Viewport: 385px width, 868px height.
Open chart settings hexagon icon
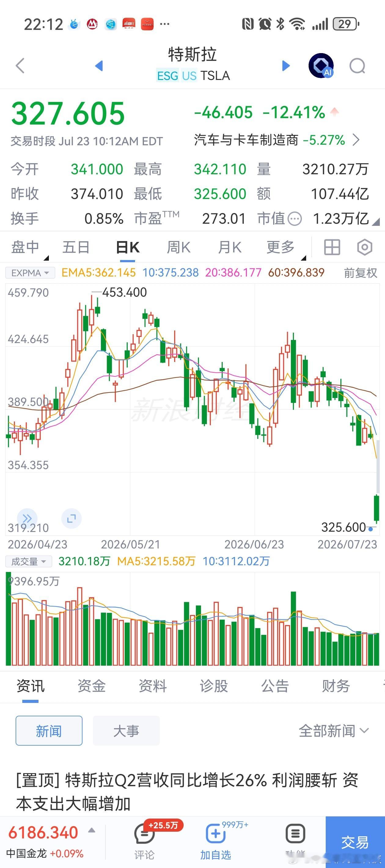click(365, 247)
